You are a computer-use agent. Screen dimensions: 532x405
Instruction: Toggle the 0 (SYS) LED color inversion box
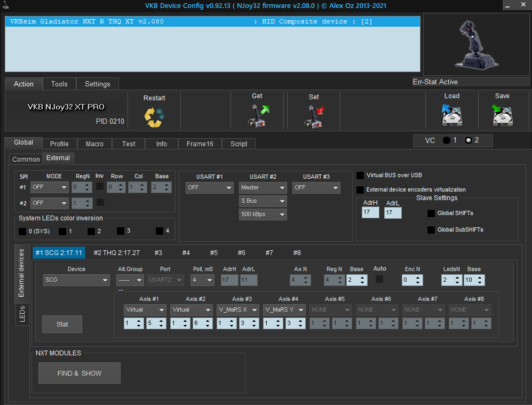(x=22, y=232)
